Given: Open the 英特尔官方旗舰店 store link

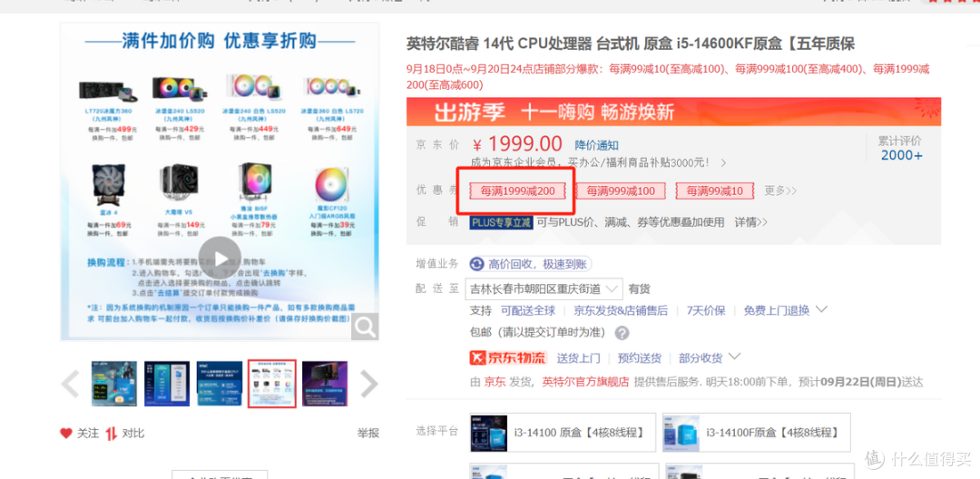Looking at the screenshot, I should click(x=585, y=382).
